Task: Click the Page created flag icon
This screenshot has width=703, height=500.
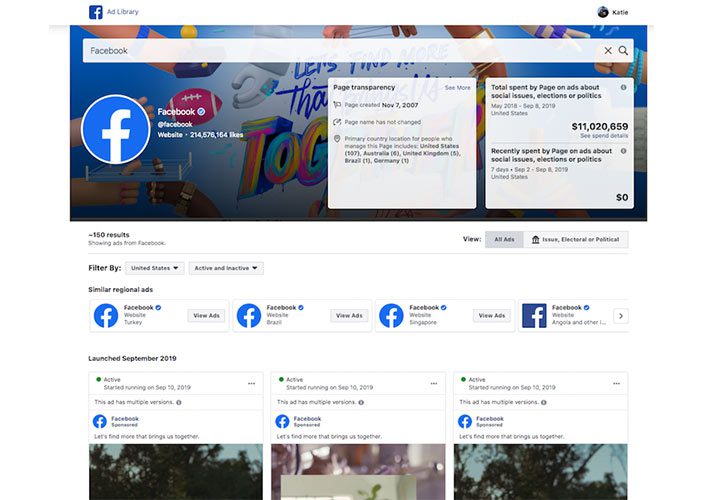Action: tap(337, 105)
